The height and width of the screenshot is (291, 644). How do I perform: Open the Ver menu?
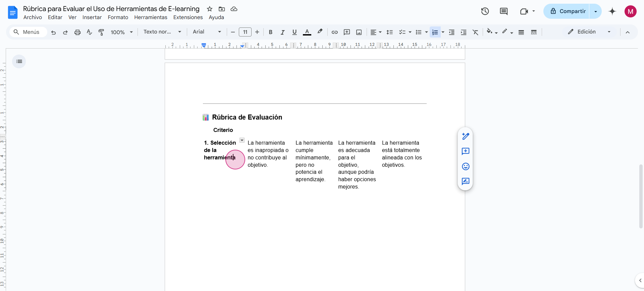click(x=72, y=17)
